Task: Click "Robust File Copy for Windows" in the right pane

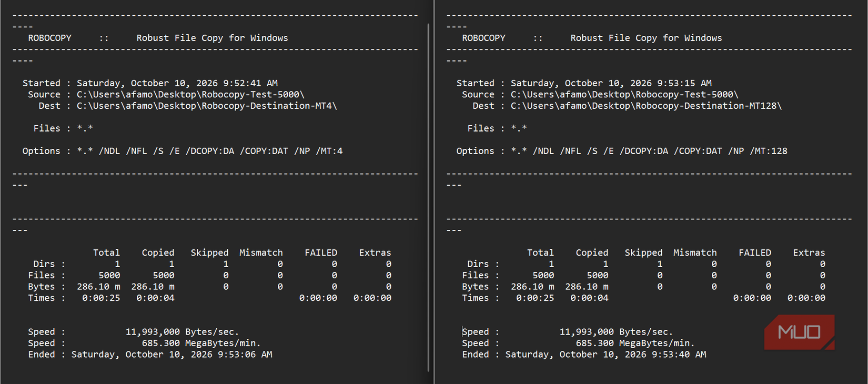Action: click(646, 38)
